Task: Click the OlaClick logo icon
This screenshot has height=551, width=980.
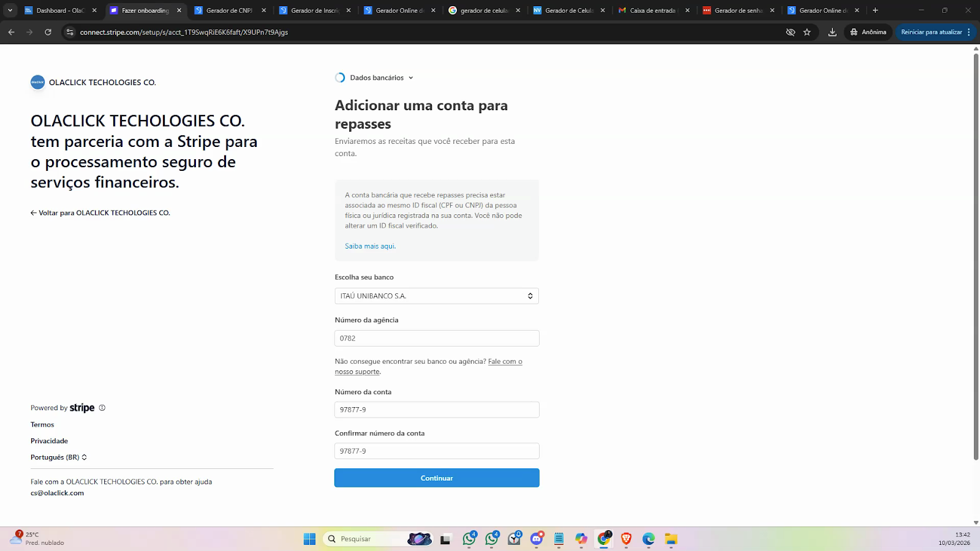Action: [37, 82]
